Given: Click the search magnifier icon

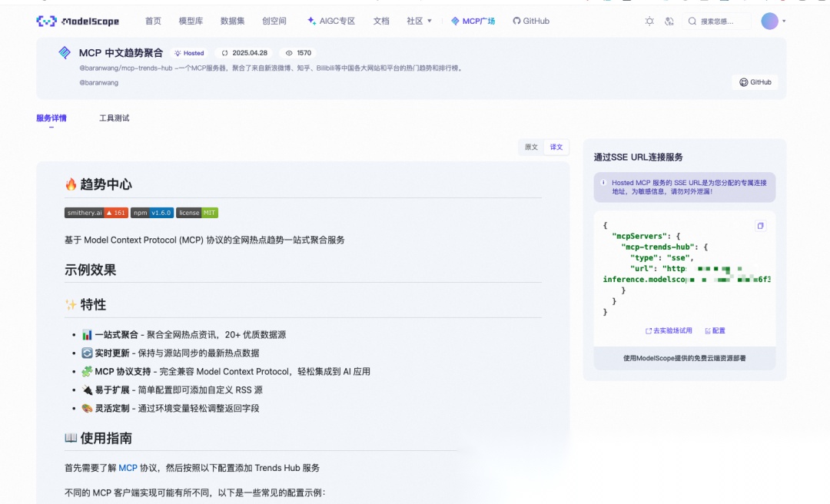Looking at the screenshot, I should pyautogui.click(x=692, y=22).
